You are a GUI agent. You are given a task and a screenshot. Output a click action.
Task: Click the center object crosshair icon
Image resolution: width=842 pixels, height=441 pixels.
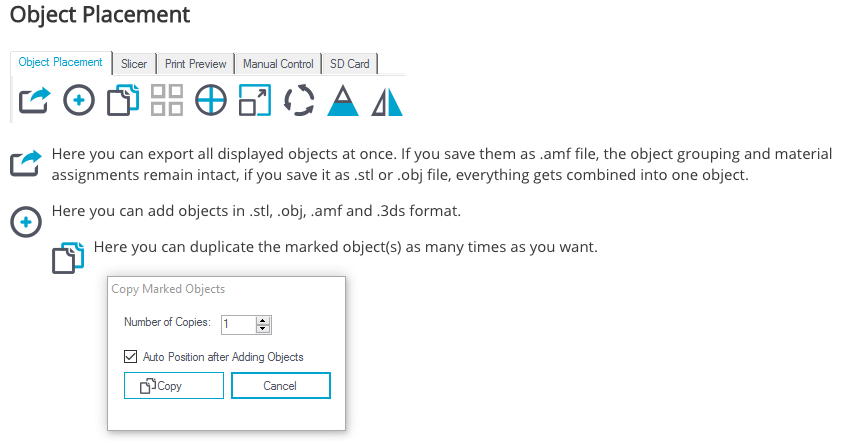pyautogui.click(x=211, y=100)
